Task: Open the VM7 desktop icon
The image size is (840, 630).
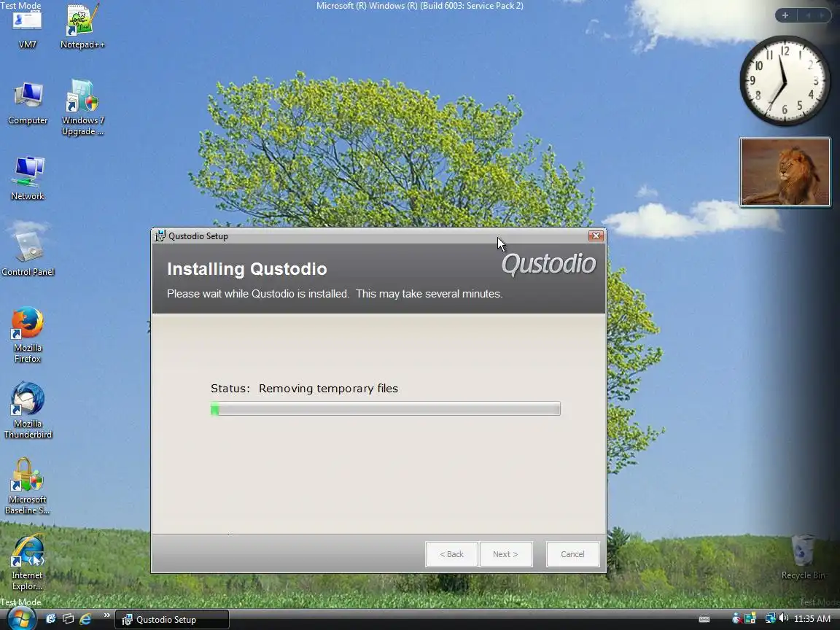Action: pos(27,29)
